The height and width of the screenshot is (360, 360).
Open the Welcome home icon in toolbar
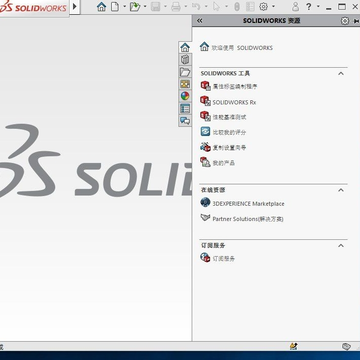point(101,7)
